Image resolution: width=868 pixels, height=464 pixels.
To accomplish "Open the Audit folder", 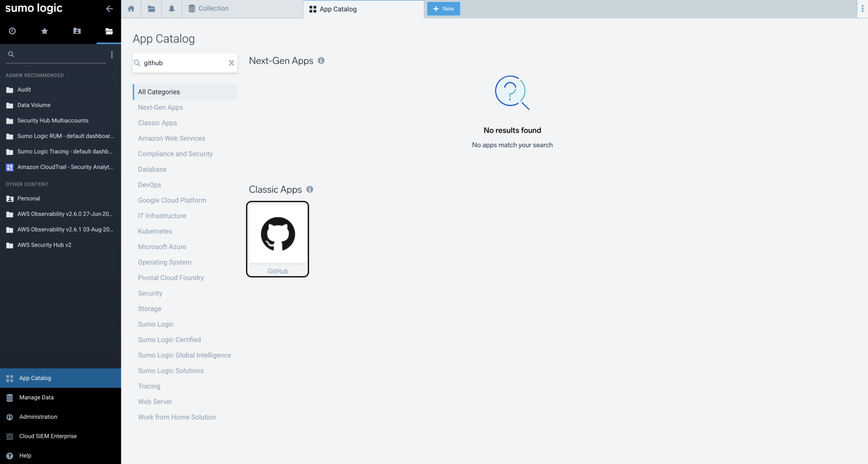I will (x=24, y=89).
